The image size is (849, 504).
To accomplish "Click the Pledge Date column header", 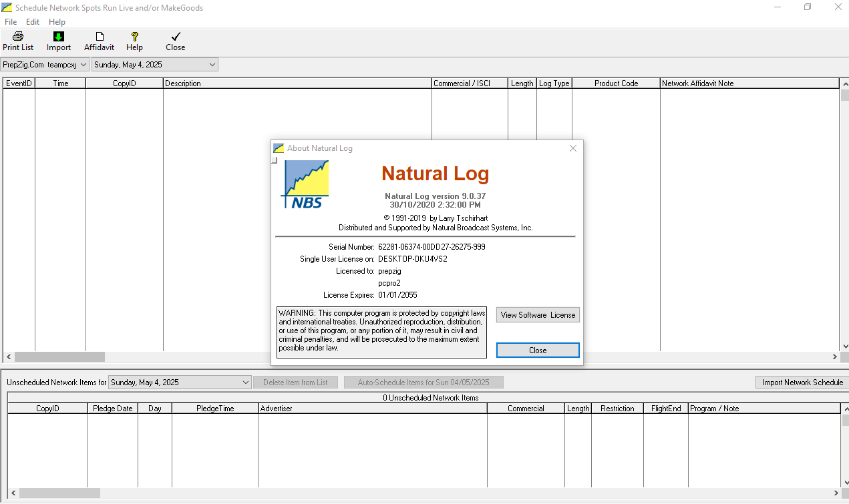I will (113, 409).
